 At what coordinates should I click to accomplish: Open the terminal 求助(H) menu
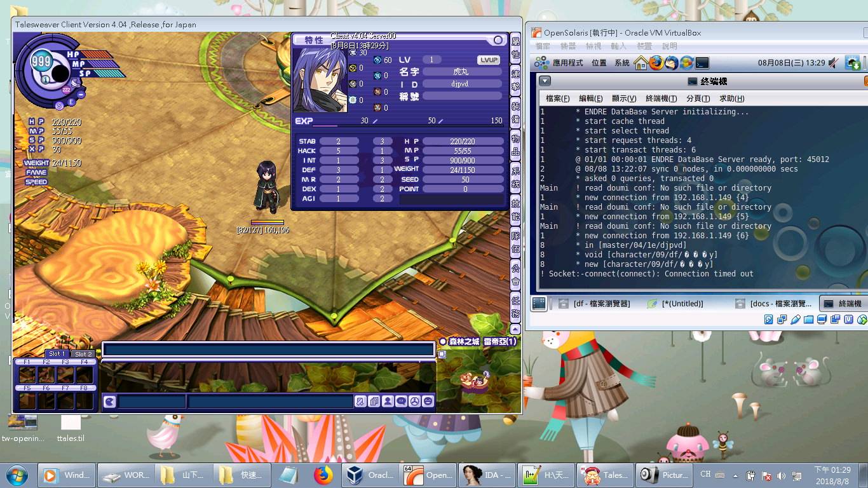click(731, 98)
